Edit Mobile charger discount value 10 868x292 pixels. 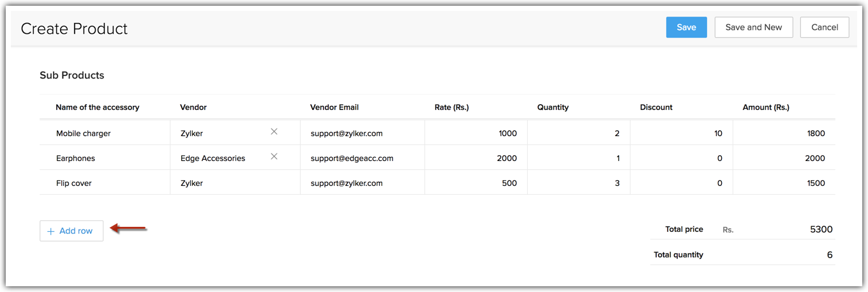coord(681,134)
